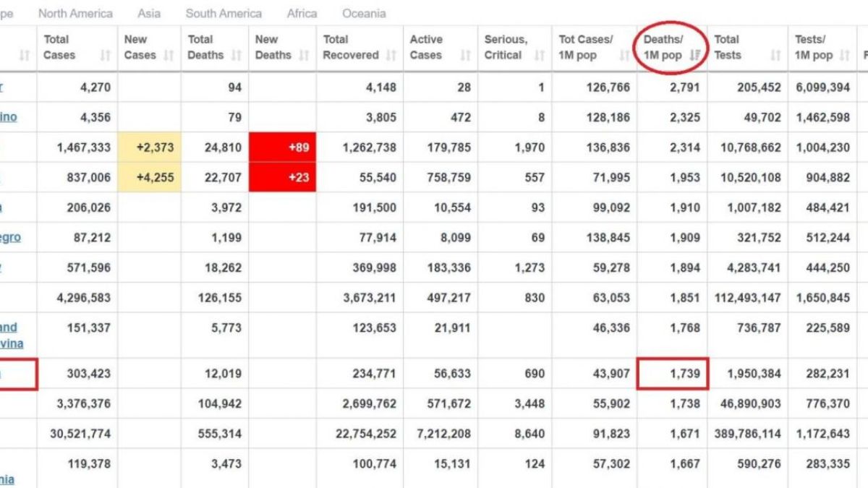
Task: Click the total deaths value 12,019
Action: (224, 374)
